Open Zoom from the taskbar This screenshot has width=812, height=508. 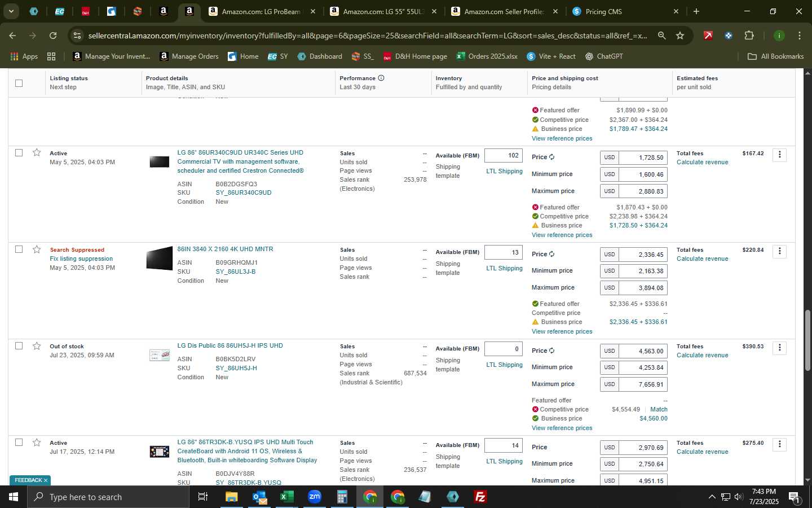click(x=314, y=497)
